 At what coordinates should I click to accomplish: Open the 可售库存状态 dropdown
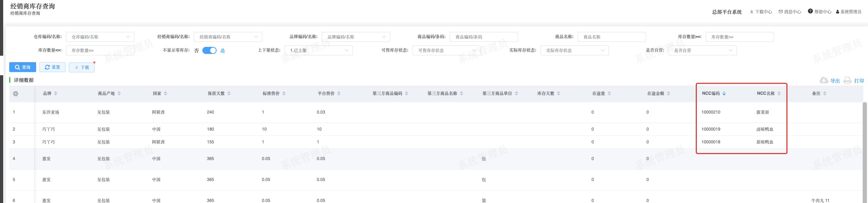[x=447, y=50]
